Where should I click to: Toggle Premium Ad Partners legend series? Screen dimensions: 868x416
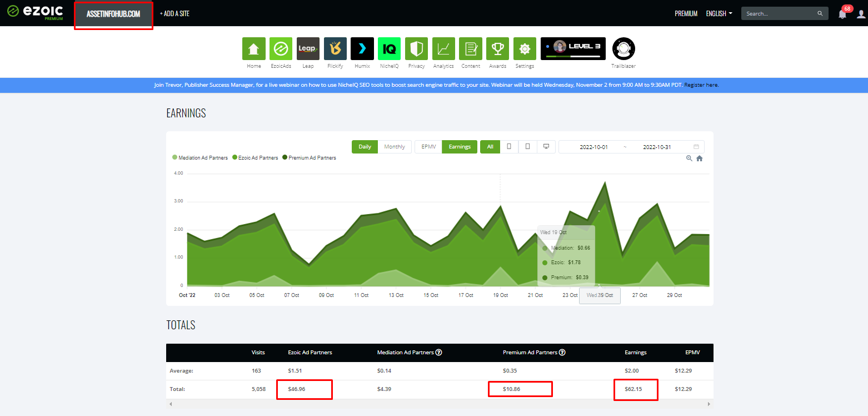click(310, 158)
